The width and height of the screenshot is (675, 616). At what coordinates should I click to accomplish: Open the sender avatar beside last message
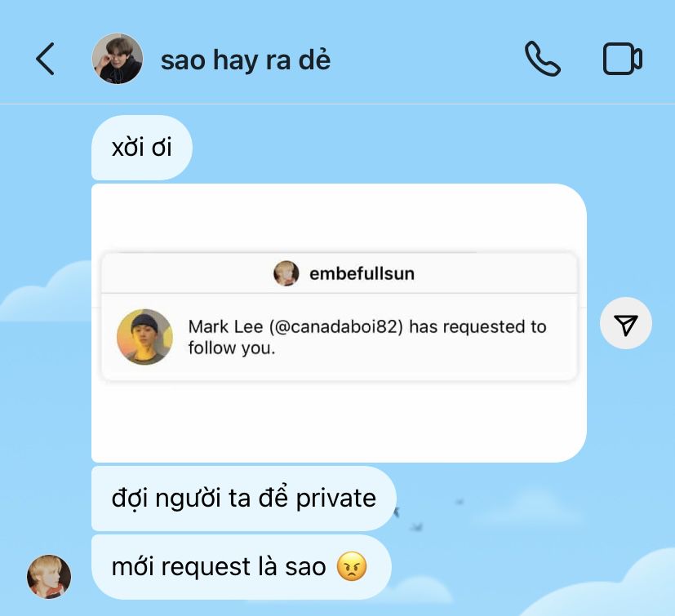[49, 576]
